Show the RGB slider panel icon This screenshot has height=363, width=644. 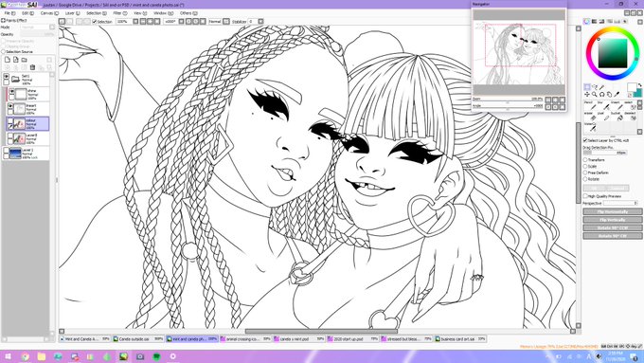595,22
